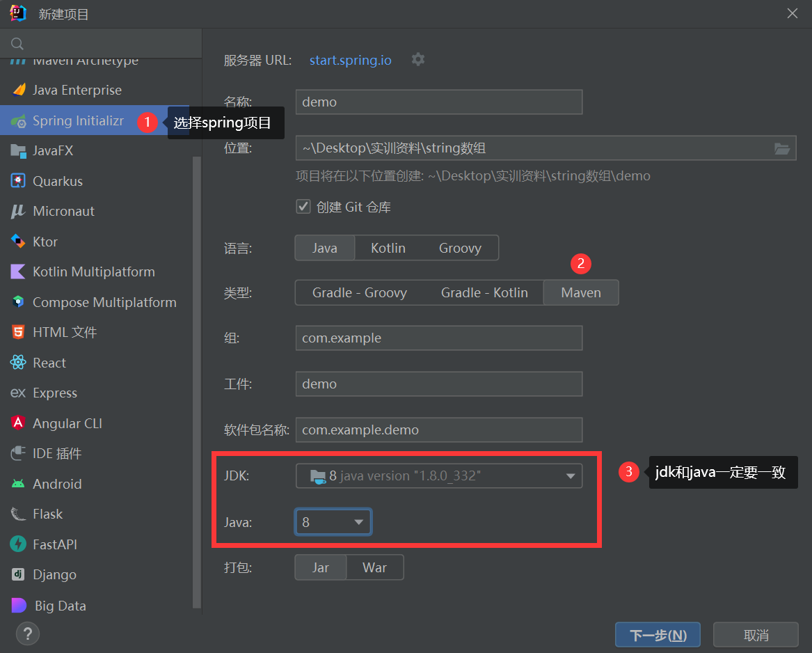This screenshot has height=653, width=812.
Task: Click the sidebar search box
Action: click(x=101, y=44)
